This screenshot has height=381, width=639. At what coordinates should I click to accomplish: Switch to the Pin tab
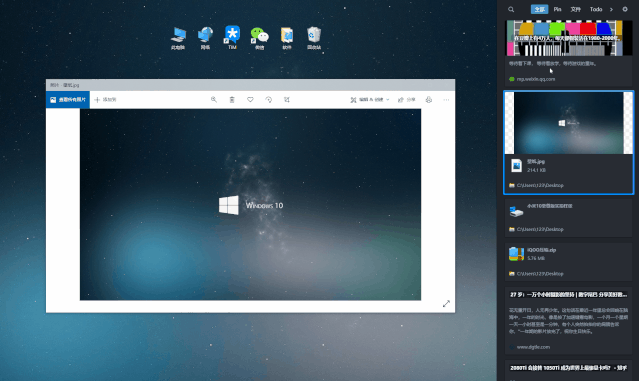(x=557, y=9)
